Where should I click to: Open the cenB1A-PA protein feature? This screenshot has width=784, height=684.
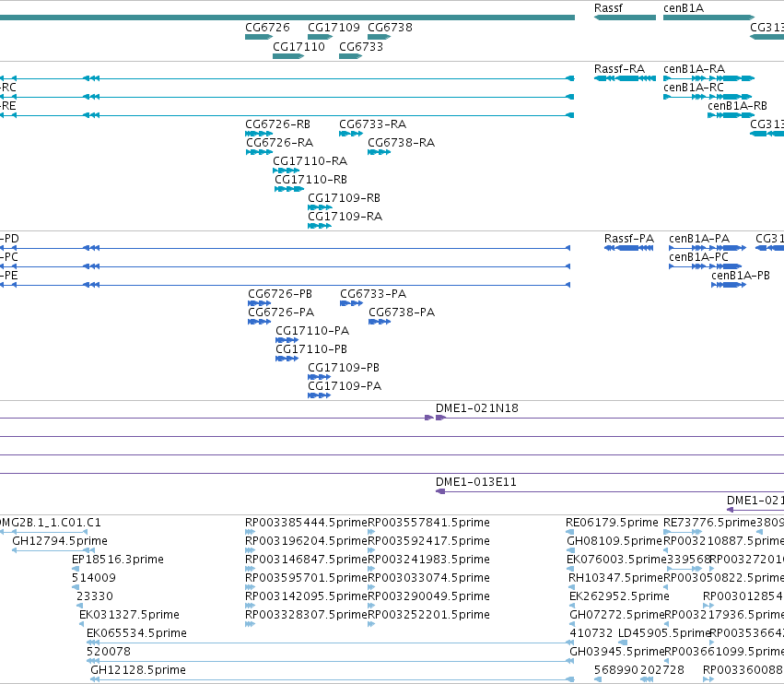tap(708, 248)
